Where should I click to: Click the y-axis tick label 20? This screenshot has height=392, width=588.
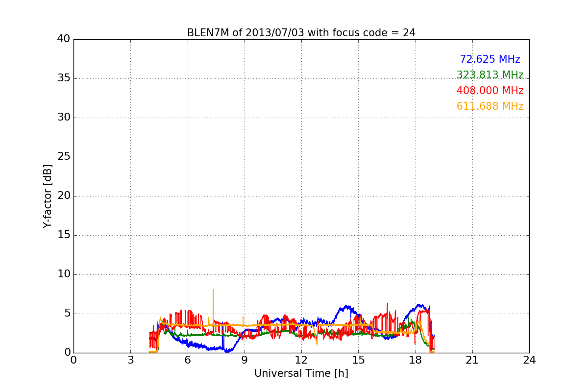(x=64, y=196)
